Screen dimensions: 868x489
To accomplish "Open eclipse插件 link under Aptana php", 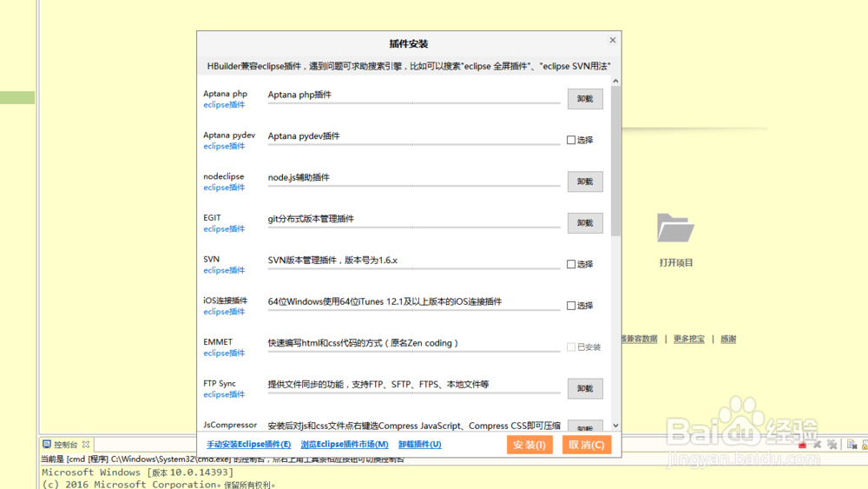I will [224, 105].
